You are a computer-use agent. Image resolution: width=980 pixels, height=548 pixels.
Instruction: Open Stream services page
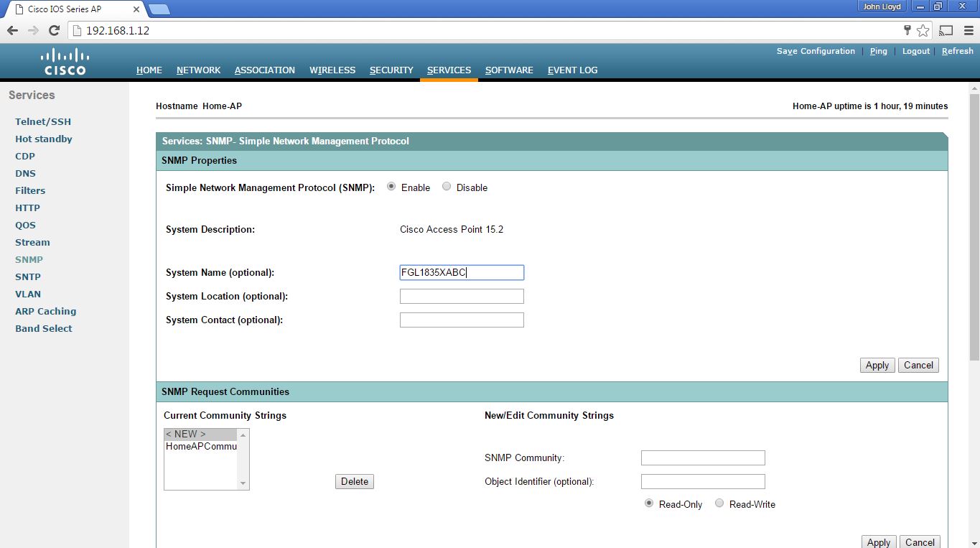(32, 242)
